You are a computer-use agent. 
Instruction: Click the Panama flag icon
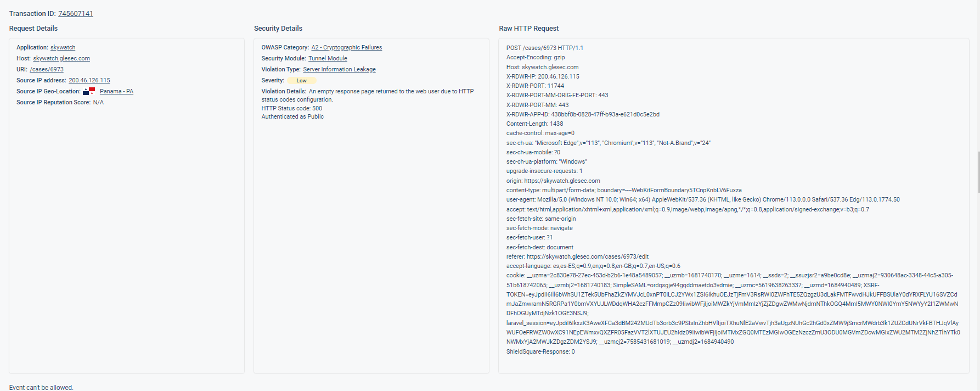(89, 91)
